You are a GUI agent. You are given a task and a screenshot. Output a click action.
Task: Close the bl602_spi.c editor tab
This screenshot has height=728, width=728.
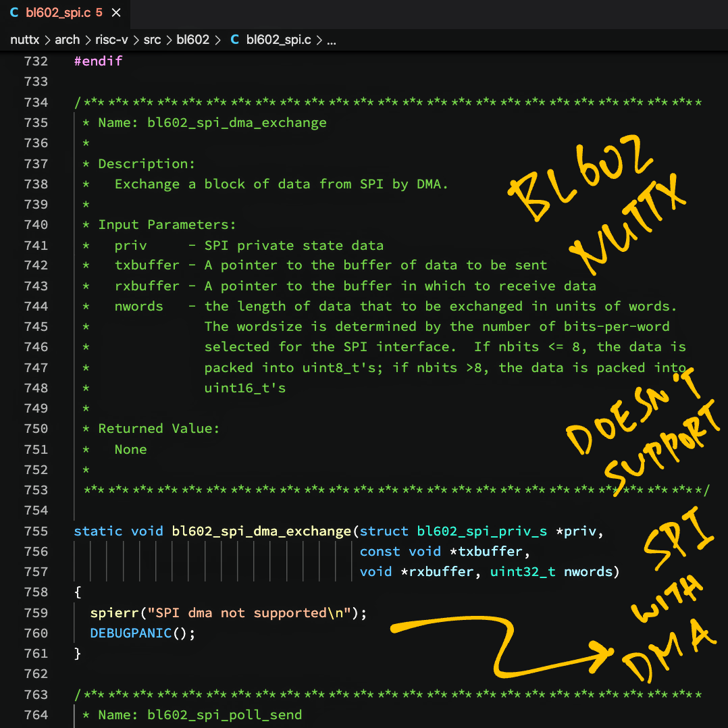tap(116, 13)
